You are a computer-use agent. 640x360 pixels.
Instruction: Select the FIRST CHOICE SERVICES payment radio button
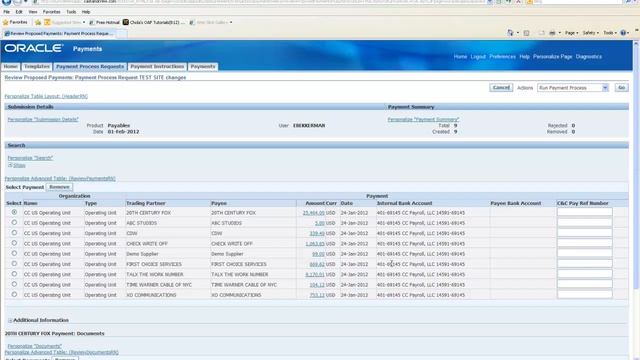click(x=14, y=264)
